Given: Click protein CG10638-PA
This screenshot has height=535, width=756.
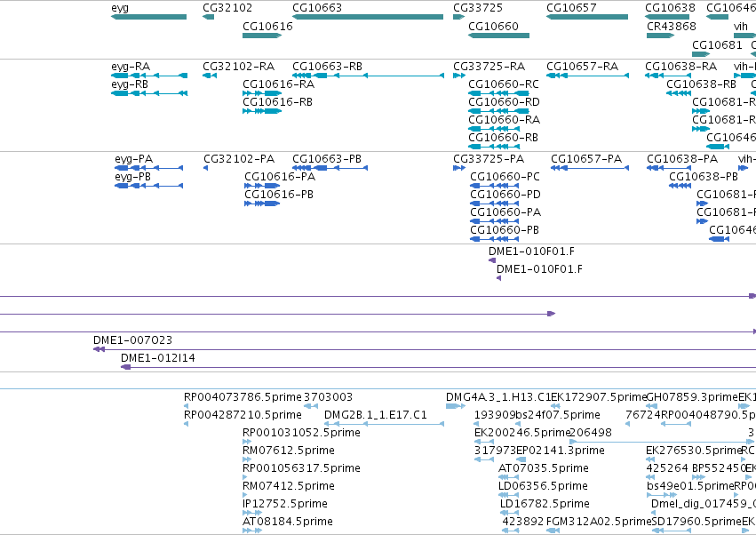Looking at the screenshot, I should click(x=682, y=159).
